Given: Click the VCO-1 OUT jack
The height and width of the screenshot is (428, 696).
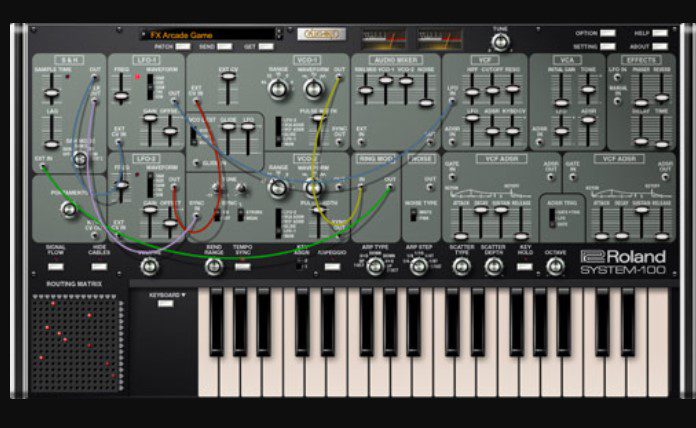Looking at the screenshot, I should pyautogui.click(x=339, y=77).
